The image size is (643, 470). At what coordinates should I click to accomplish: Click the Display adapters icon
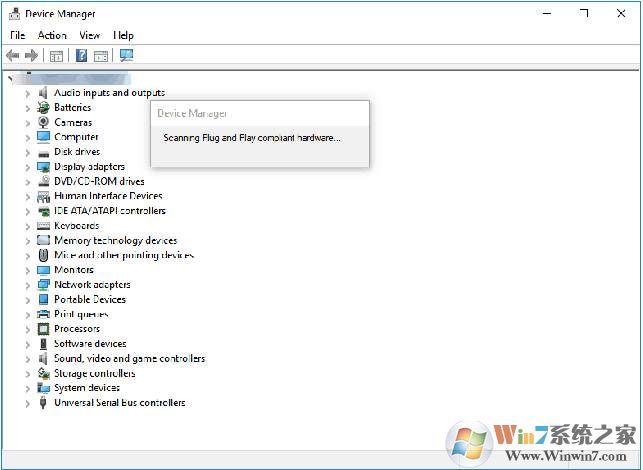click(x=43, y=167)
